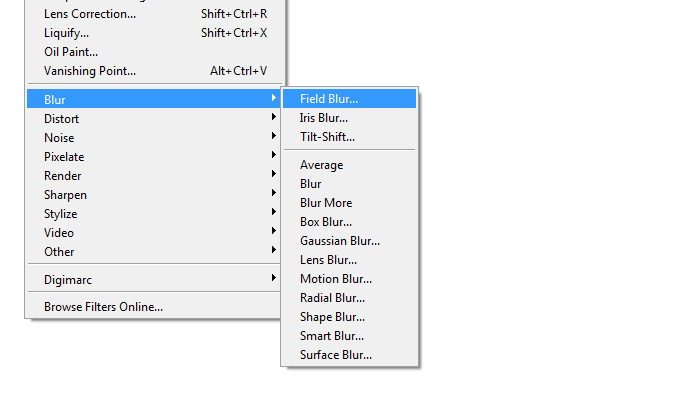Image resolution: width=675 pixels, height=400 pixels.
Task: Apply the Blur More filter
Action: pos(326,203)
